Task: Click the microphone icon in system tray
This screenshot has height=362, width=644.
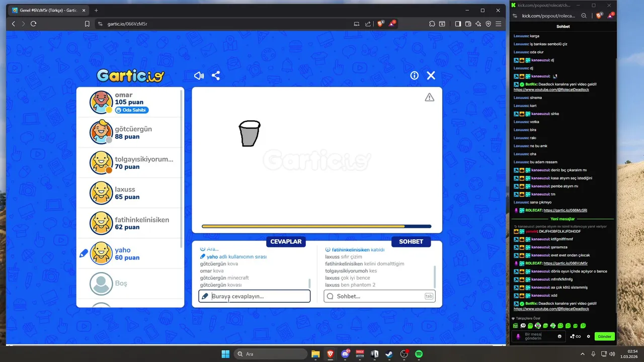Action: [x=593, y=354]
